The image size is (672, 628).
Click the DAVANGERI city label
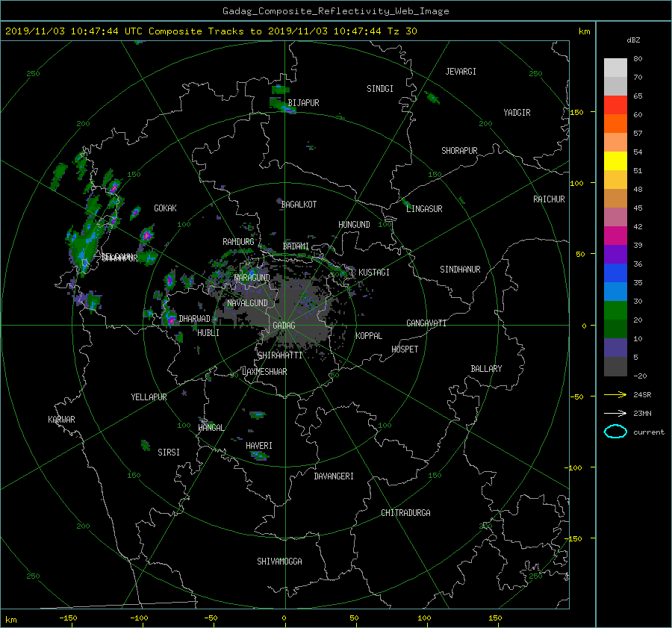click(x=334, y=476)
